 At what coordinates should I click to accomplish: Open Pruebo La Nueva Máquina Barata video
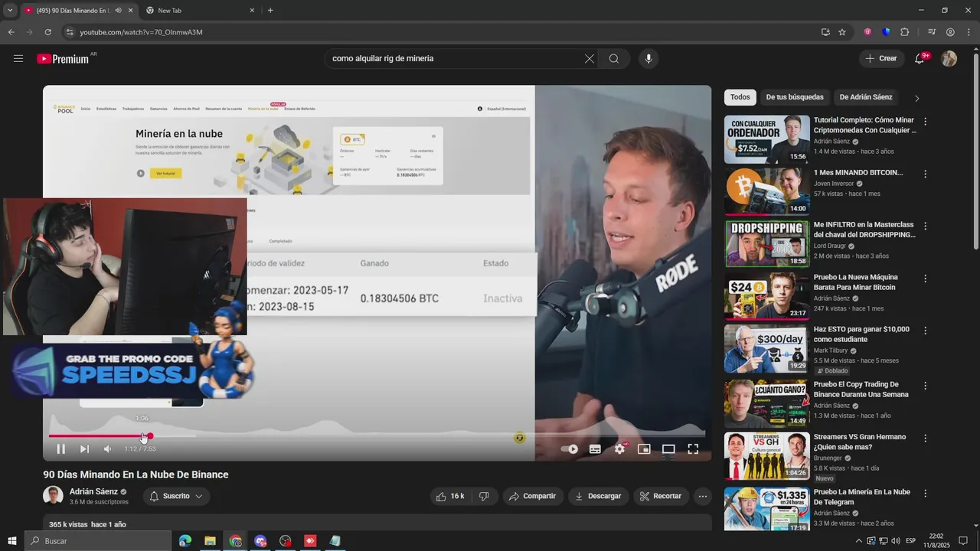pos(767,296)
